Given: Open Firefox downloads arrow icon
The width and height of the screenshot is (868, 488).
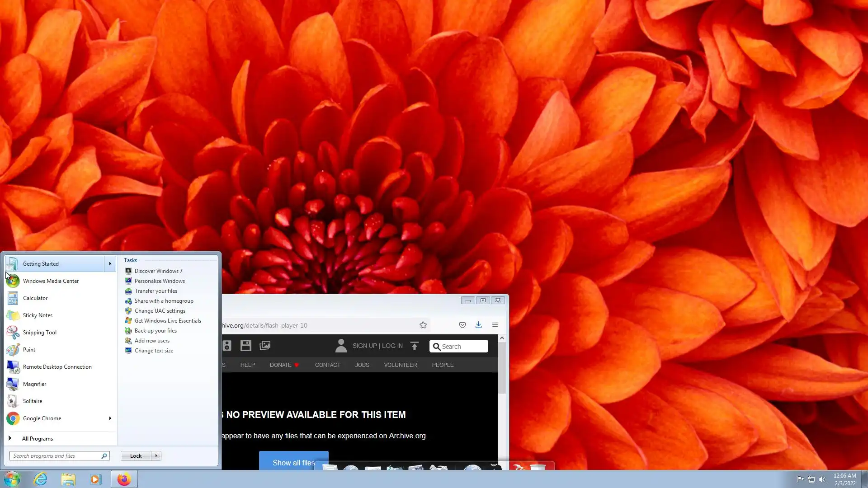Looking at the screenshot, I should (x=478, y=325).
